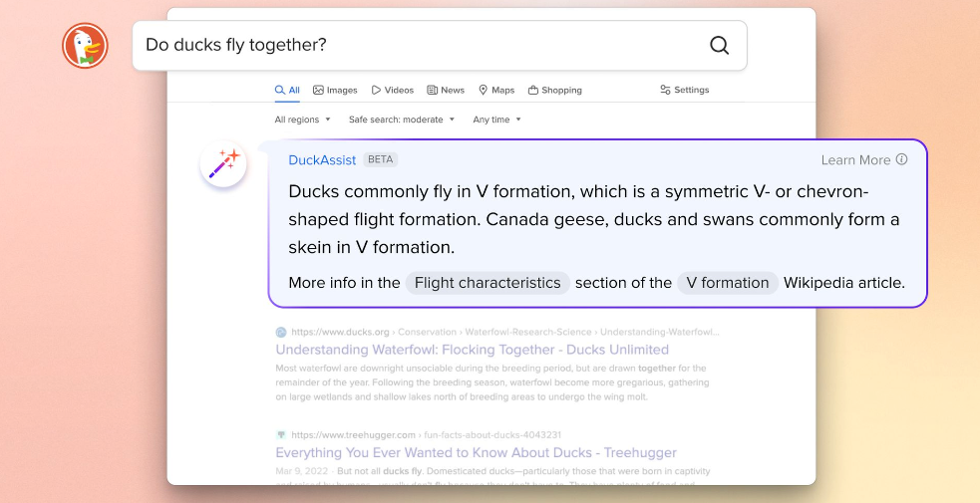Open the Images search tab
This screenshot has height=503, width=980.
click(x=335, y=90)
